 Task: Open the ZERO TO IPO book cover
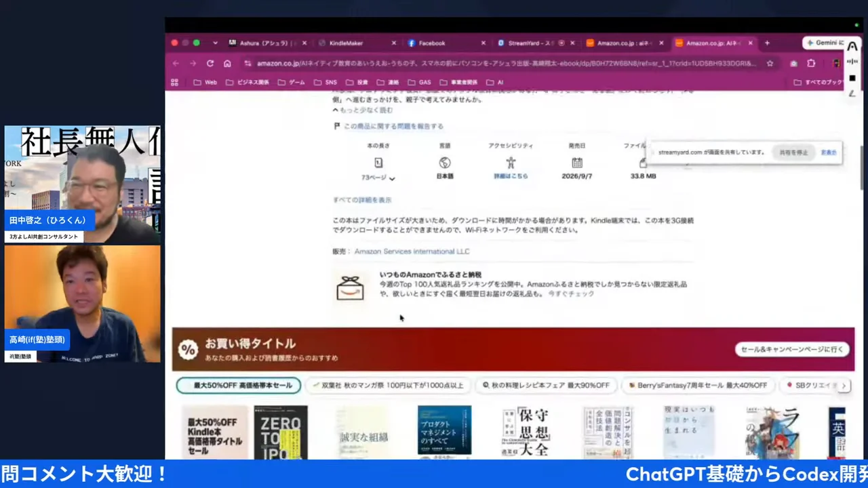(x=281, y=432)
